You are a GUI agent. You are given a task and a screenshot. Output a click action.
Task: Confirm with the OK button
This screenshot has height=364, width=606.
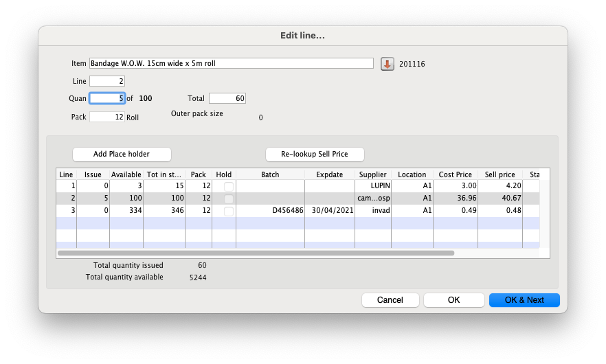(x=453, y=300)
